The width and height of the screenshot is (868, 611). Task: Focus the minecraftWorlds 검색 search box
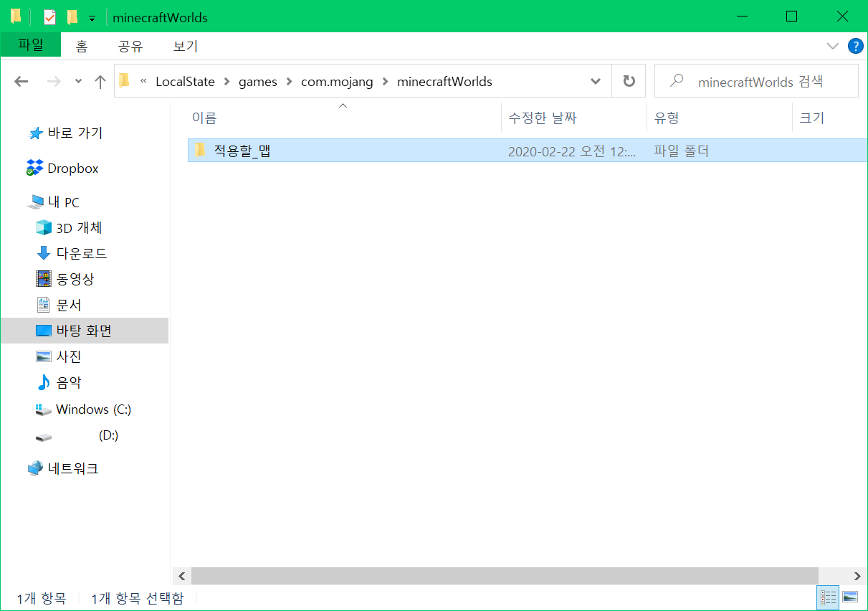coord(756,82)
